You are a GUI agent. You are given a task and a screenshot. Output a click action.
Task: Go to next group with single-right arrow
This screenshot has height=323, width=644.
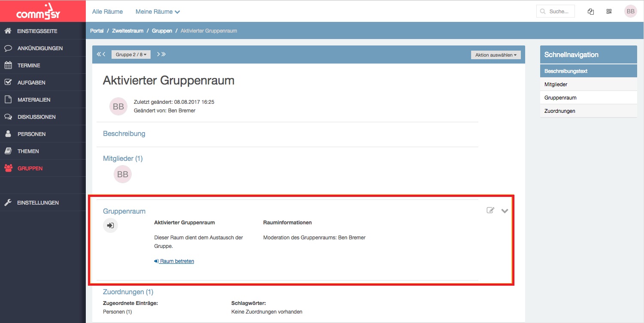click(158, 54)
